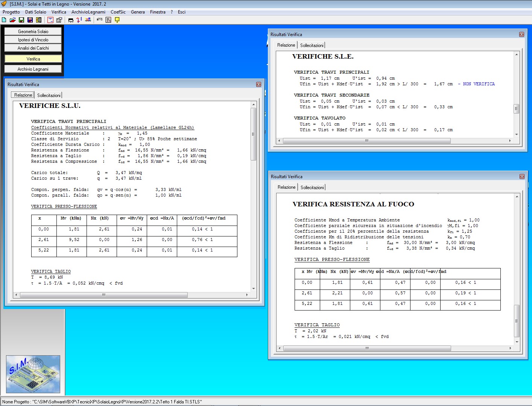Click the yellow exit door toolbar icon
Viewport: 532px width, 406px height.
39,20
